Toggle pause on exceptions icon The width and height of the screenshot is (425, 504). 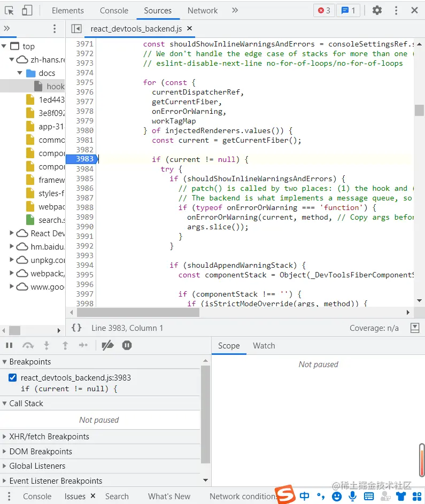click(127, 345)
